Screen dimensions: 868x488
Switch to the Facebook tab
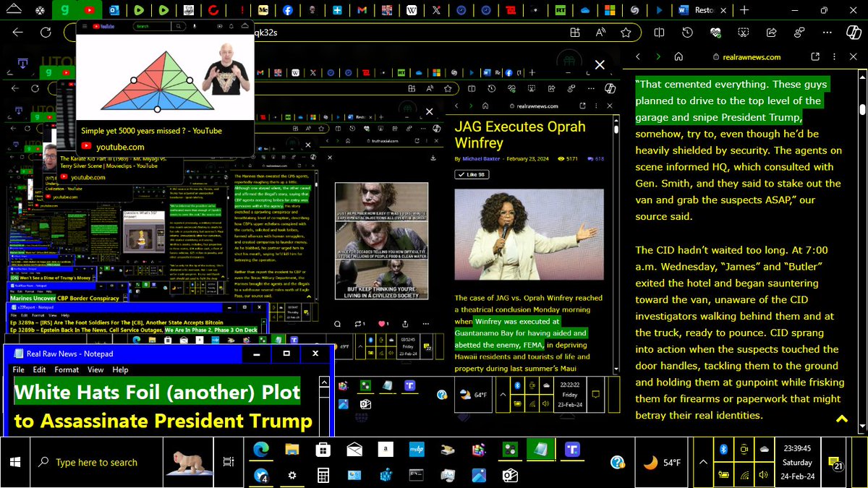pos(288,11)
